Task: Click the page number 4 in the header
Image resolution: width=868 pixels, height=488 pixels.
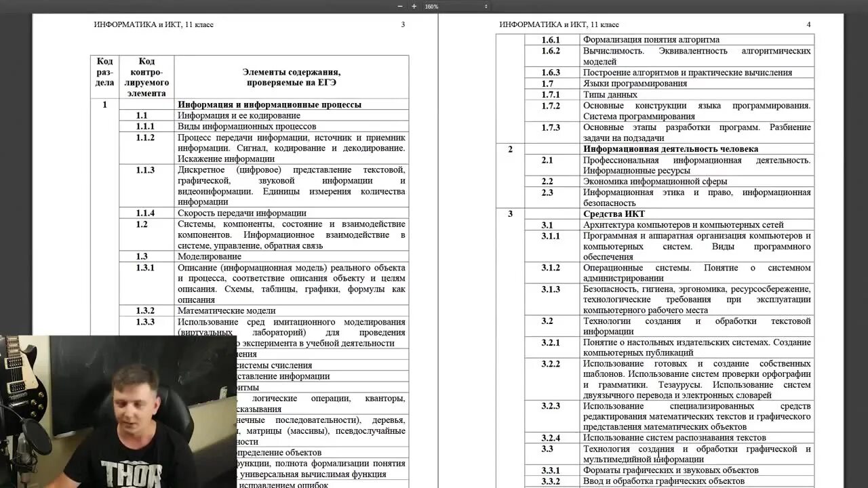Action: coord(808,24)
